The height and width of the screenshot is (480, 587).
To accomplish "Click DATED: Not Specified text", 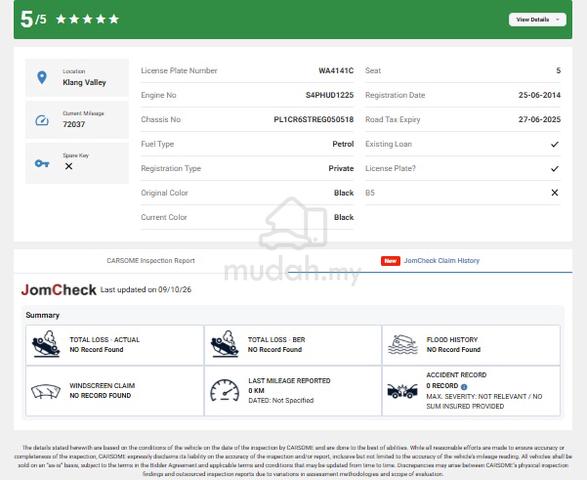I will [x=281, y=401].
